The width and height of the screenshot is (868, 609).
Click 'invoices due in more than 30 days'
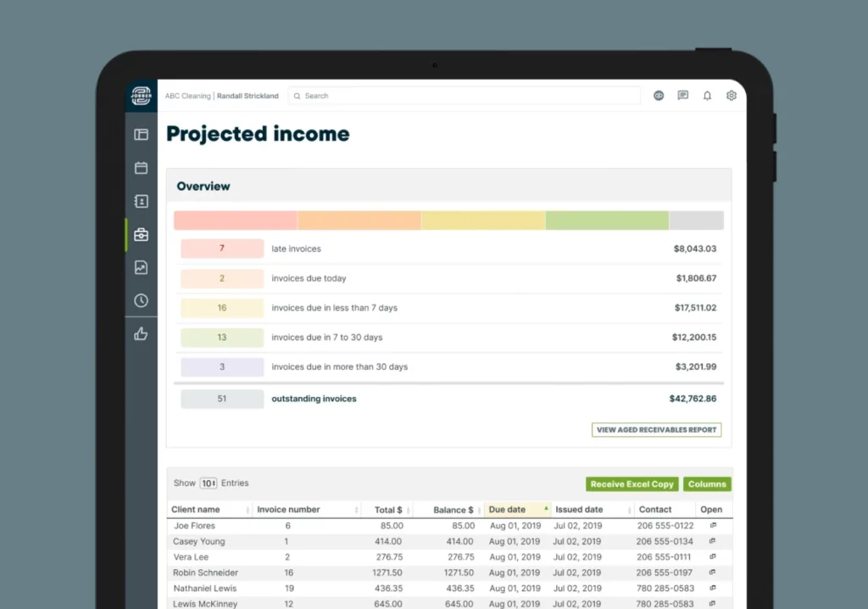click(339, 366)
